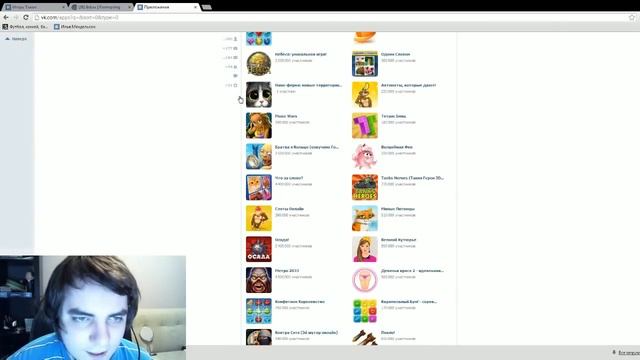The width and height of the screenshot is (640, 360).
Task: Go back with the browser back arrow
Action: [6, 18]
